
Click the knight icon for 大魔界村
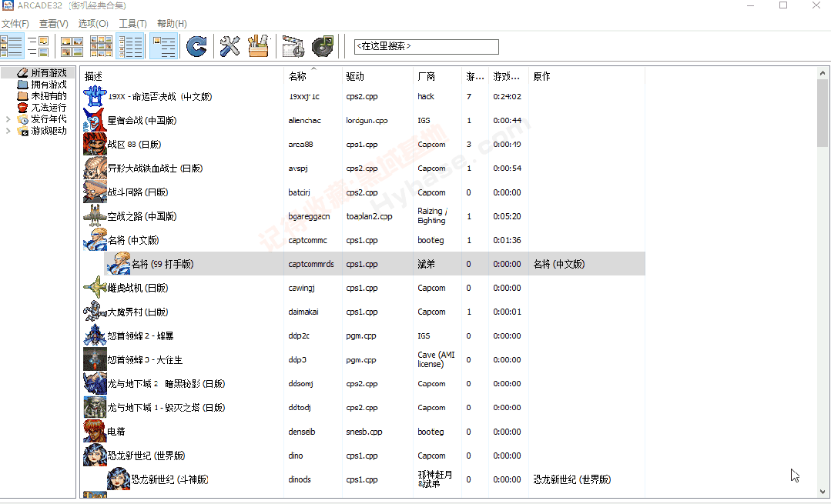pos(95,312)
